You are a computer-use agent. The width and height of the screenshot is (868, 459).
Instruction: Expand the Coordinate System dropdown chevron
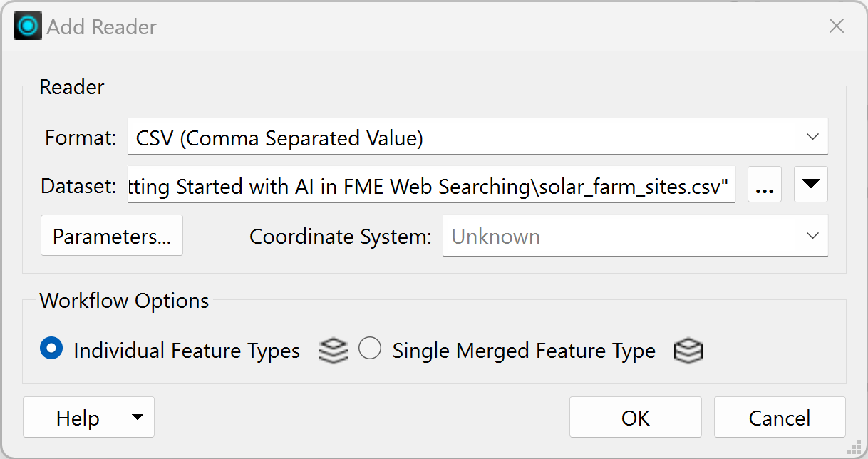click(x=812, y=236)
